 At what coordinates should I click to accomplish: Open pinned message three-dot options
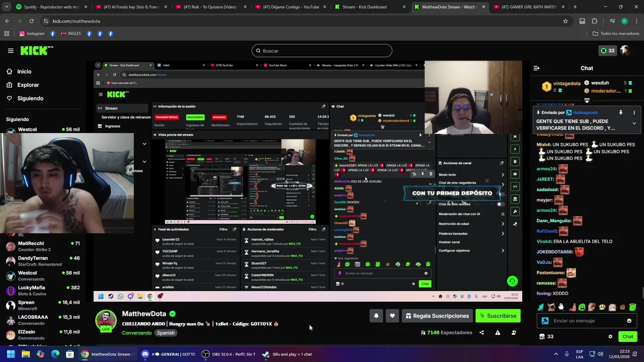634,113
